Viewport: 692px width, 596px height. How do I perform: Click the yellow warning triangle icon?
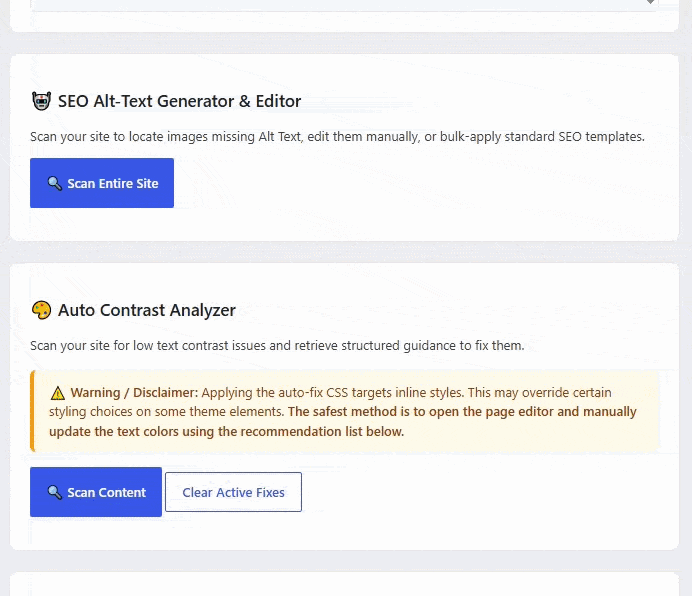pyautogui.click(x=57, y=392)
